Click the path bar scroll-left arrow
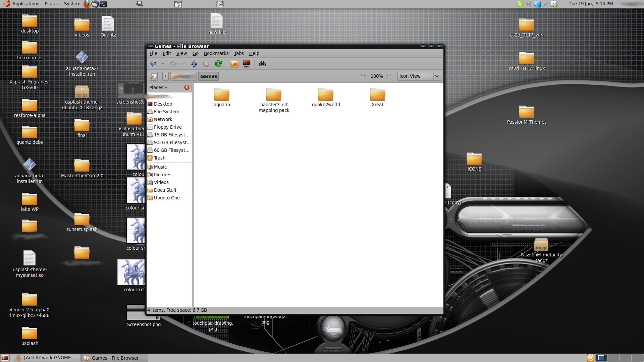Viewport: 644px width, 362px height. (165, 76)
